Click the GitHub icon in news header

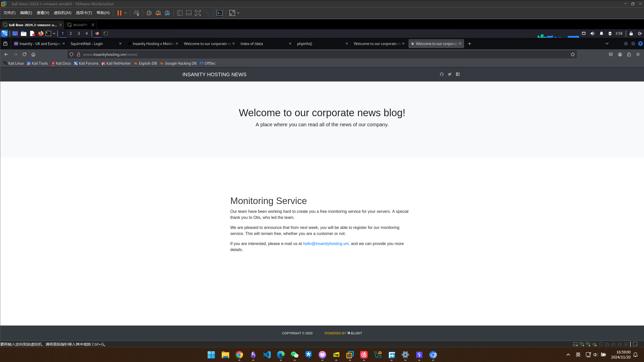click(x=441, y=74)
